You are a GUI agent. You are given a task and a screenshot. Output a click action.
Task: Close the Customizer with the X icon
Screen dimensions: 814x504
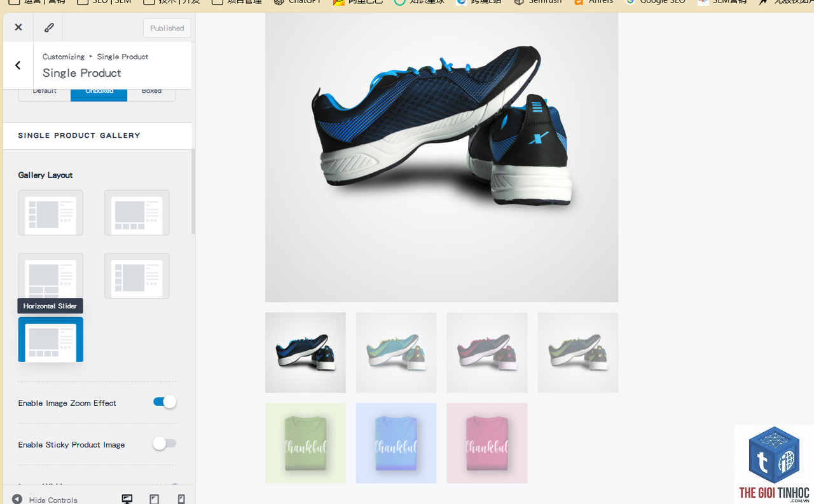tap(18, 27)
